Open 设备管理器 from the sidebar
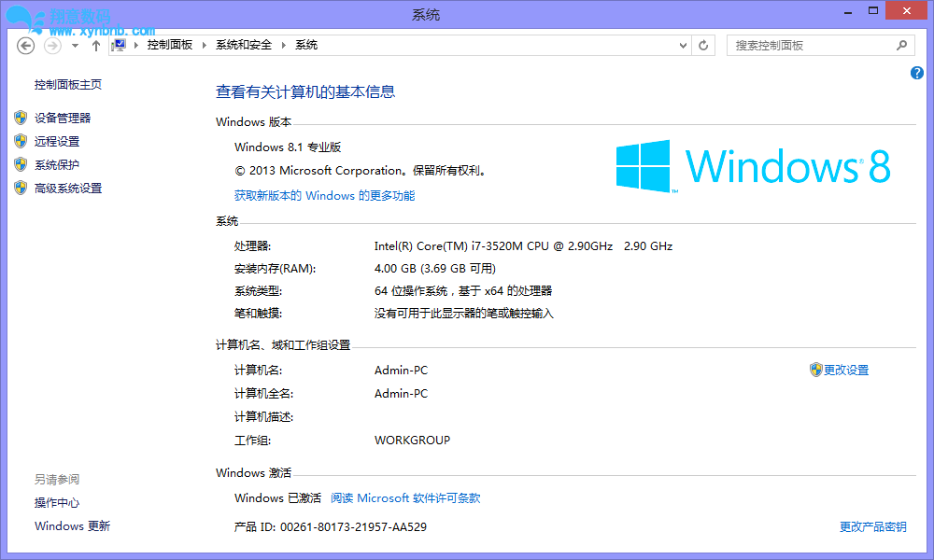Viewport: 934px width, 560px height. [x=63, y=119]
